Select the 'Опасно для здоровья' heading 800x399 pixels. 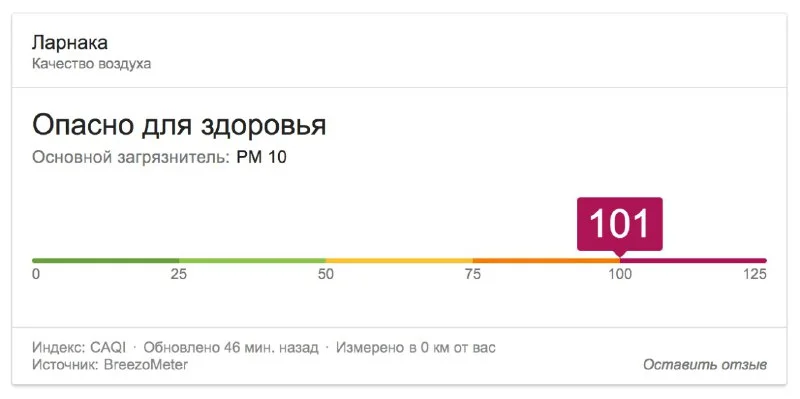179,126
